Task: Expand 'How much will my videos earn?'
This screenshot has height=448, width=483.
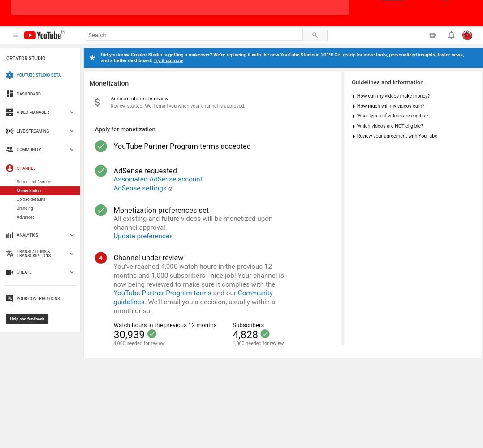Action: (x=388, y=106)
